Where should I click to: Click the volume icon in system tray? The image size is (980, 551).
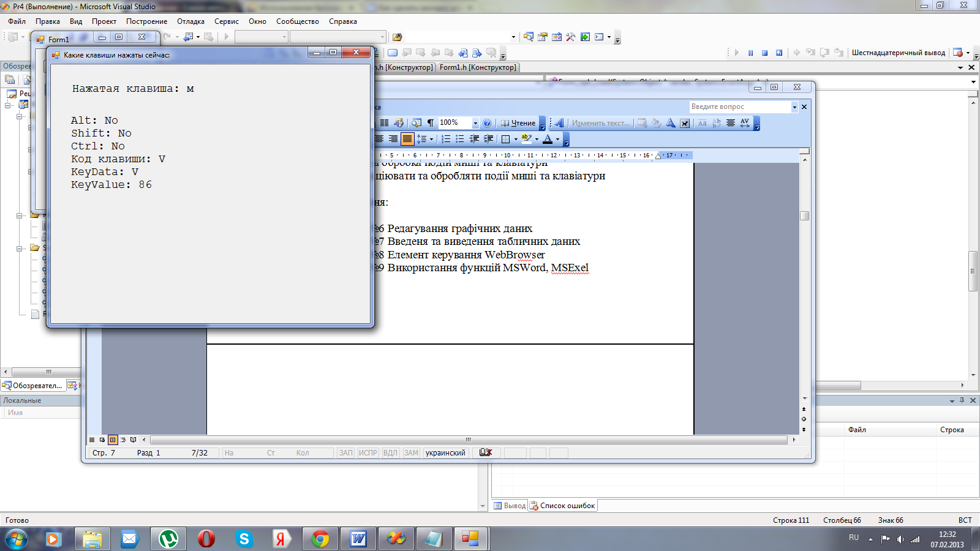(x=900, y=539)
